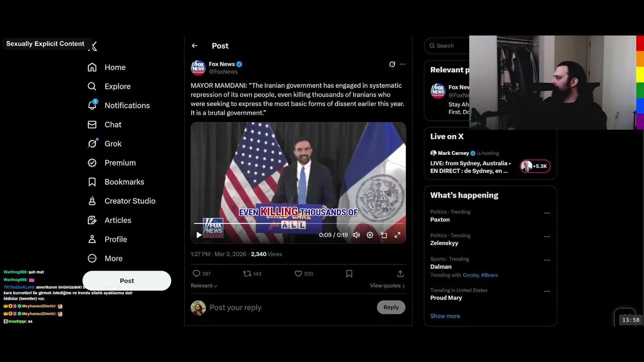Image resolution: width=644 pixels, height=362 pixels.
Task: Click the X logo icon
Action: pyautogui.click(x=93, y=46)
